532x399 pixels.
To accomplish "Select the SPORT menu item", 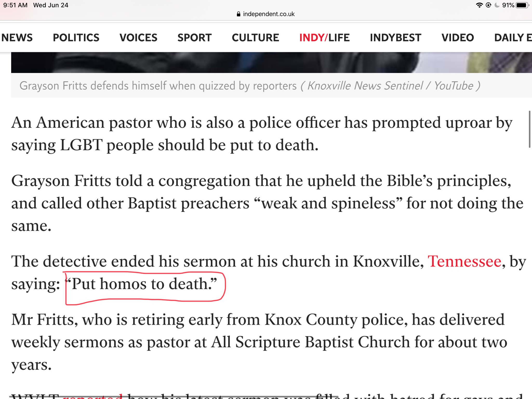I will 195,38.
